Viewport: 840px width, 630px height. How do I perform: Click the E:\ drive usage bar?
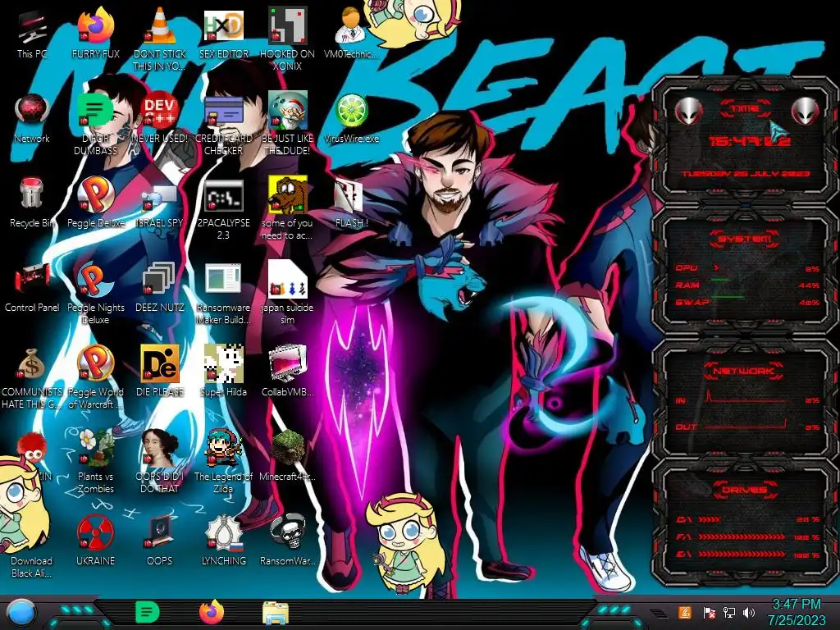click(749, 555)
